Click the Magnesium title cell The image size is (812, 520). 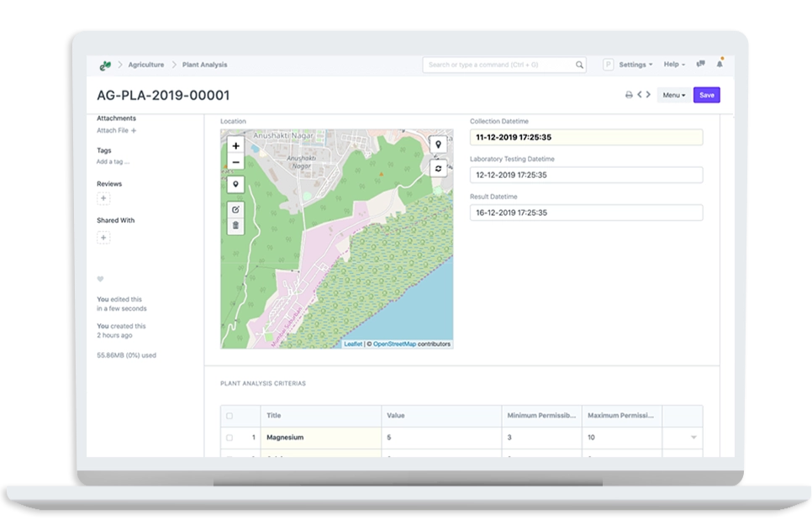321,438
